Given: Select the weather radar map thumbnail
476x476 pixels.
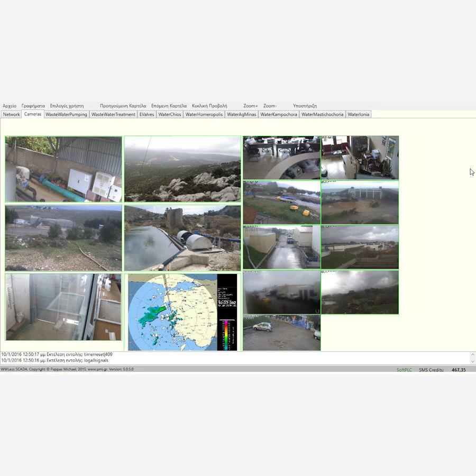Looking at the screenshot, I should 182,312.
